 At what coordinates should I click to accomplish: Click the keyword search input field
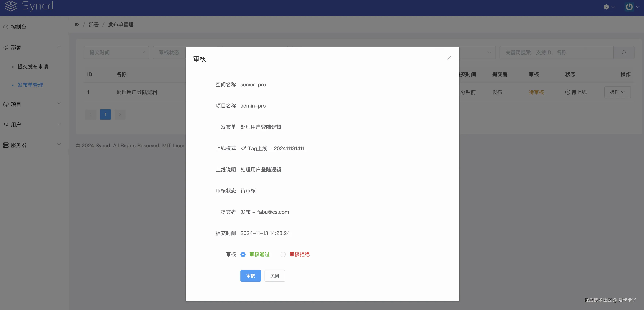pos(556,53)
